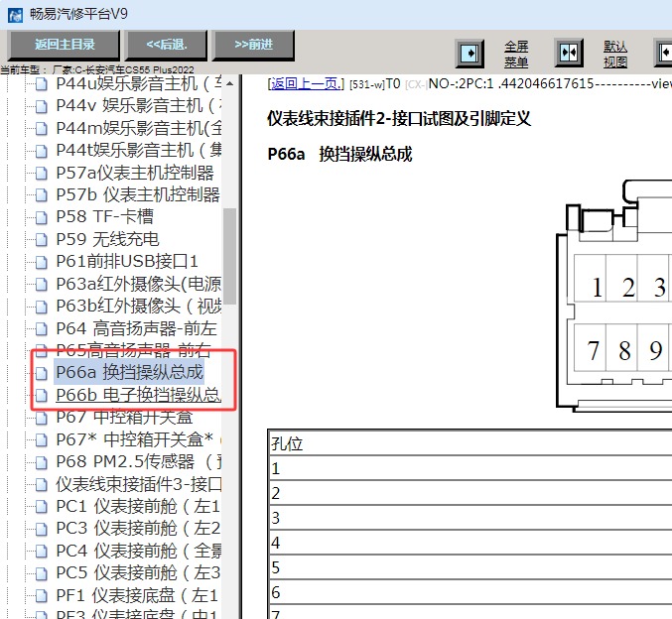The width and height of the screenshot is (672, 619).
Task: Select PF1 仪表接底盘 entry
Action: tap(138, 595)
